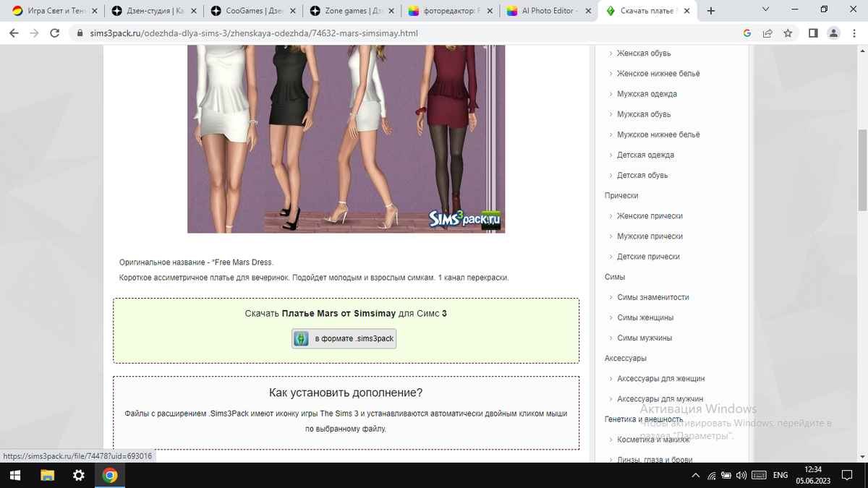Open Женское нижнее бельё category
Image resolution: width=868 pixels, height=488 pixels.
pyautogui.click(x=658, y=74)
